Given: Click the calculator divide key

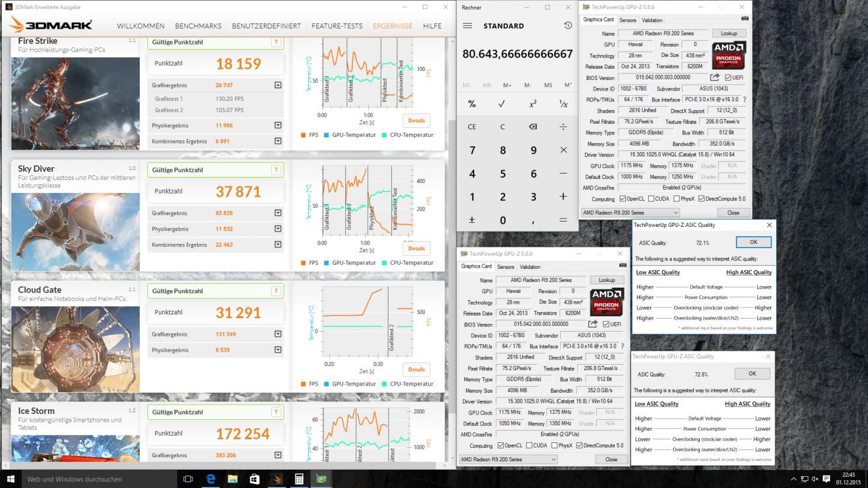Looking at the screenshot, I should [563, 127].
